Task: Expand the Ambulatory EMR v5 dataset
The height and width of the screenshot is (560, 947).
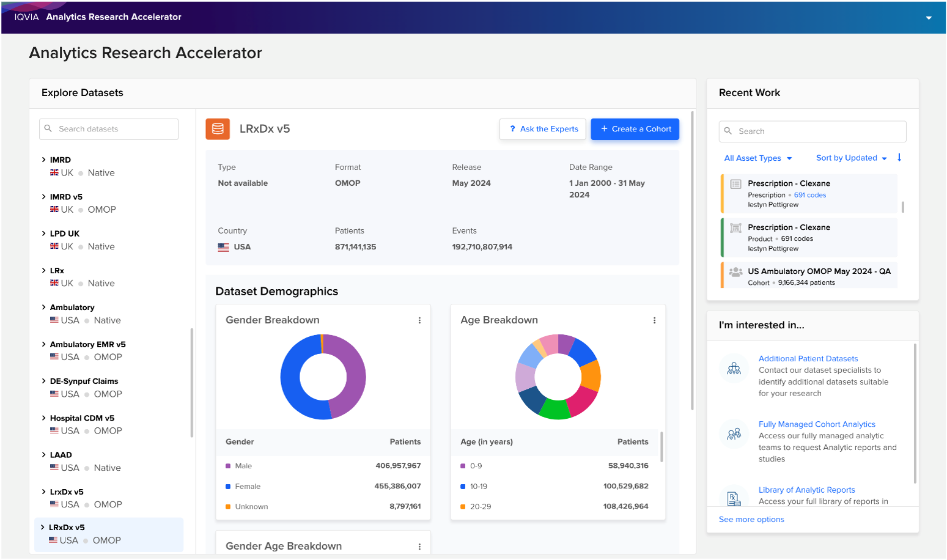Action: pos(44,344)
